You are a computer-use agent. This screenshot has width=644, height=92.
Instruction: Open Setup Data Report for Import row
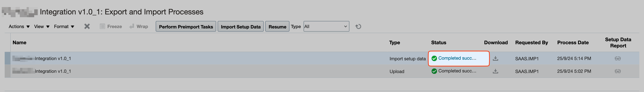618,58
